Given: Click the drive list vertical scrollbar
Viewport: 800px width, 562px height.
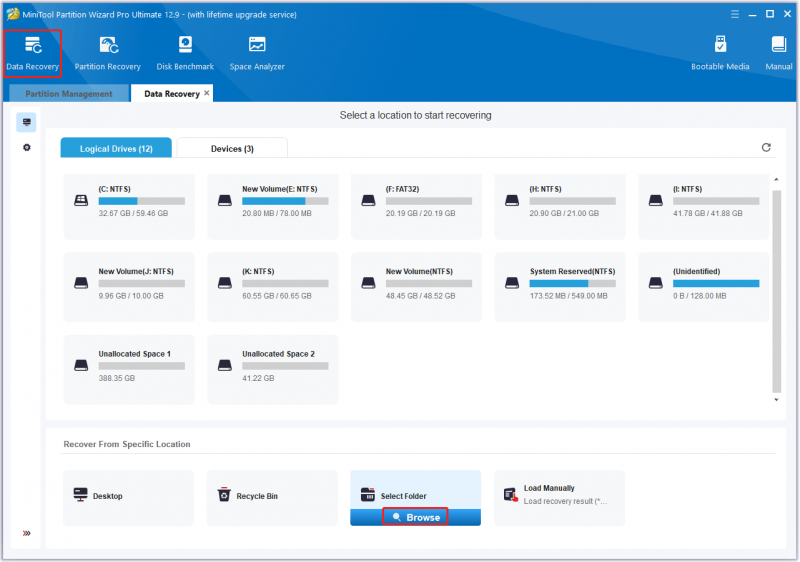Looking at the screenshot, I should pos(777,291).
